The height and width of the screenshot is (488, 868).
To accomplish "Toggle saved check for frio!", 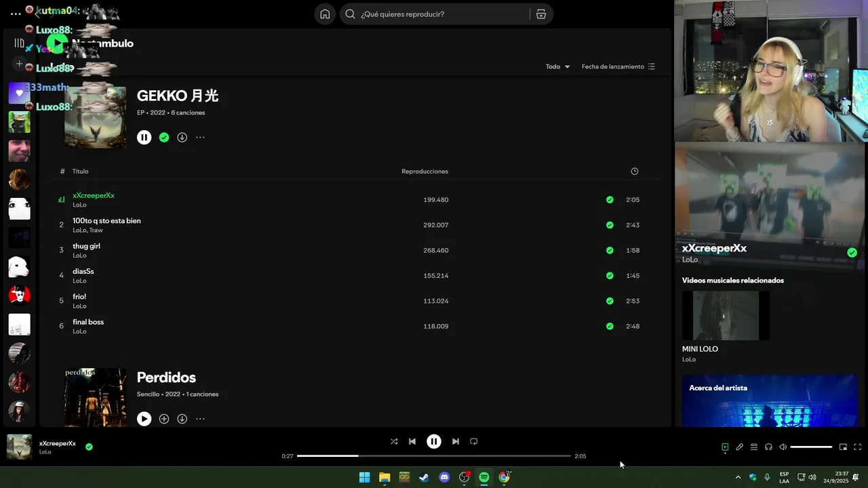I will 610,301.
